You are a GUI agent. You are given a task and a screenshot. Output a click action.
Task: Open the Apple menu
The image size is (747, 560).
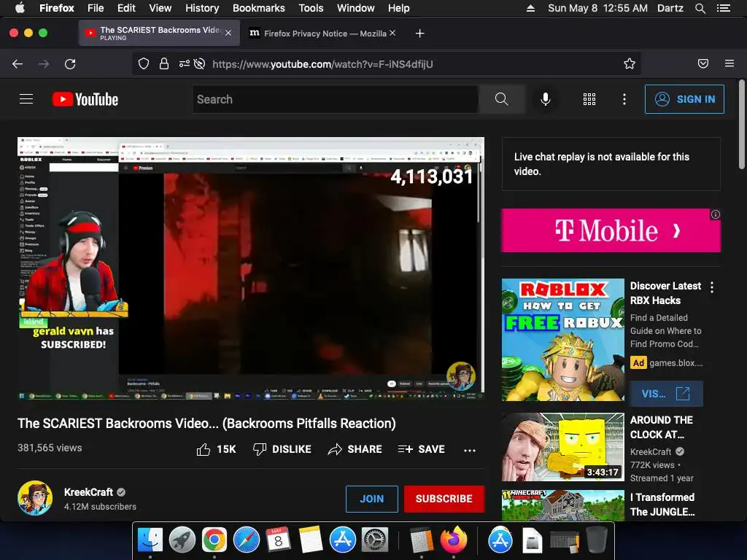tap(20, 8)
